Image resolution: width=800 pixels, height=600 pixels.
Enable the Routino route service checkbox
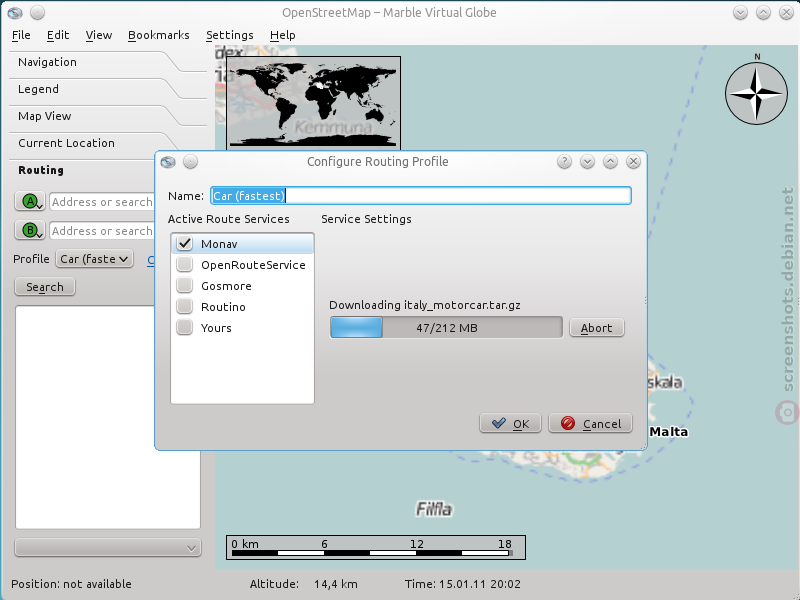tap(185, 306)
